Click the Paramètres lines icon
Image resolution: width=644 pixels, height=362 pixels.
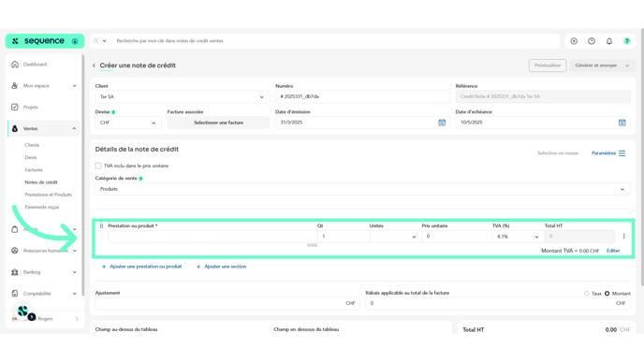(x=622, y=153)
